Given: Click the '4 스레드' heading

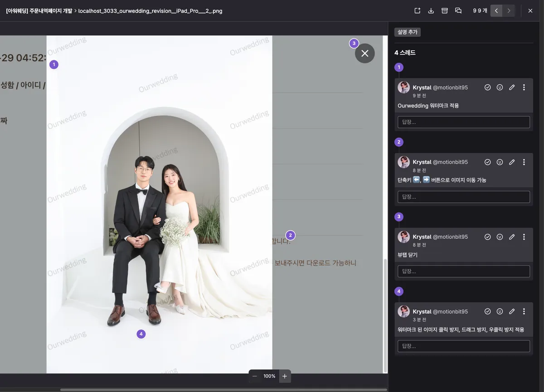Looking at the screenshot, I should 405,53.
